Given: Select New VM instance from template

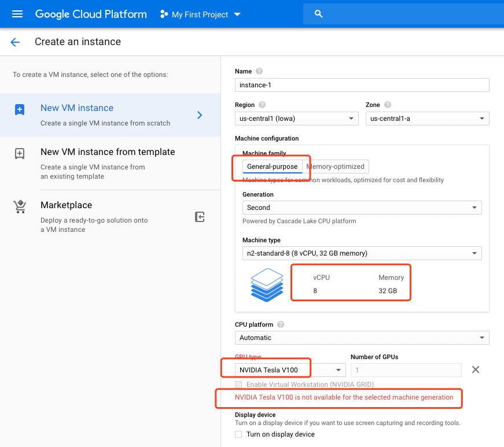Looking at the screenshot, I should (x=111, y=164).
